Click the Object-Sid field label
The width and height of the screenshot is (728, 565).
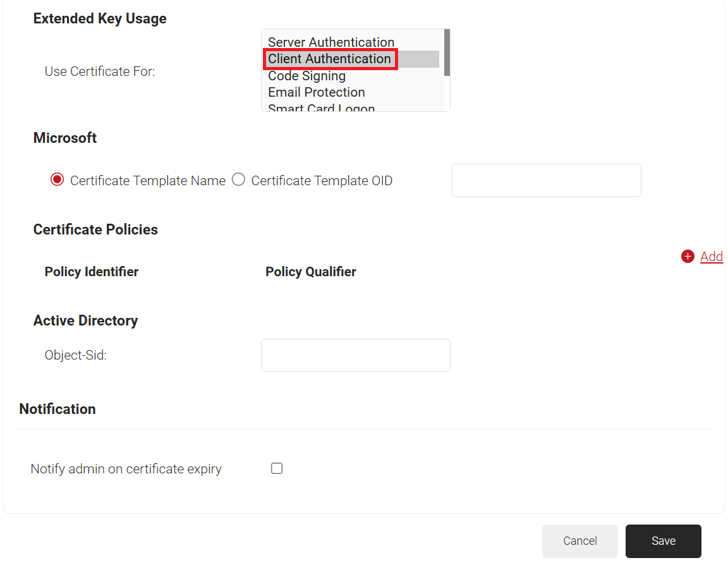coord(75,355)
